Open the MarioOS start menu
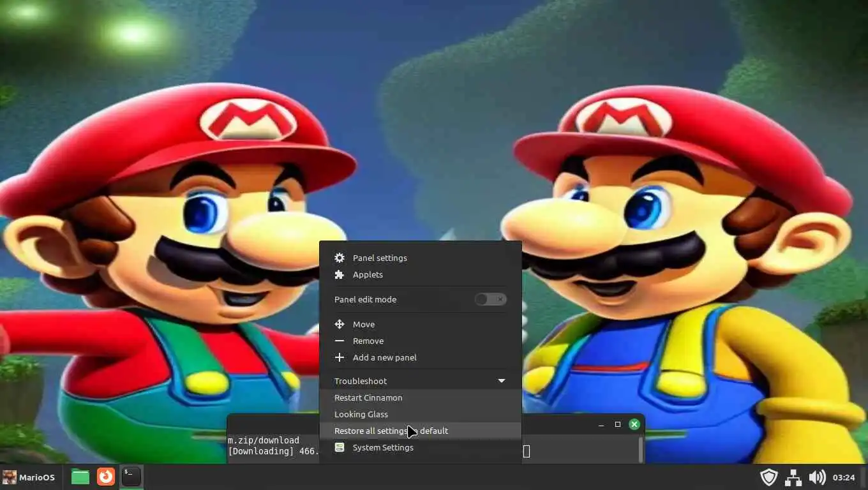Image resolution: width=868 pixels, height=490 pixels. click(x=29, y=477)
